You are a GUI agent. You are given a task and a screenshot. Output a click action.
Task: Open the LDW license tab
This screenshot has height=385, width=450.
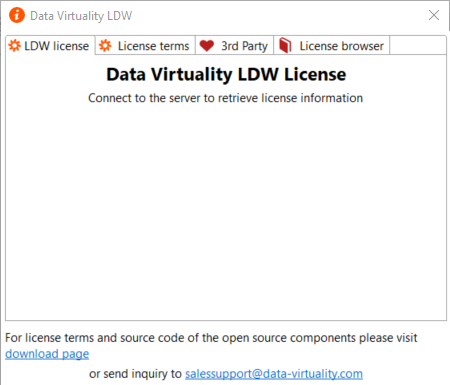coord(50,46)
